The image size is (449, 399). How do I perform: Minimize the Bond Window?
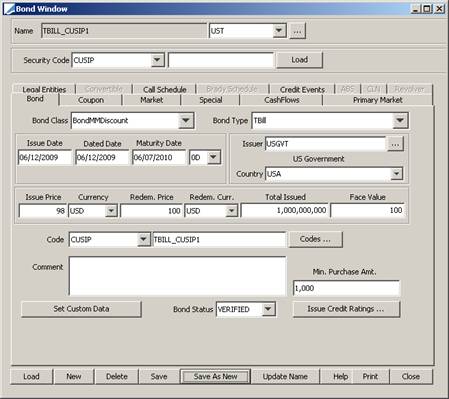point(416,9)
